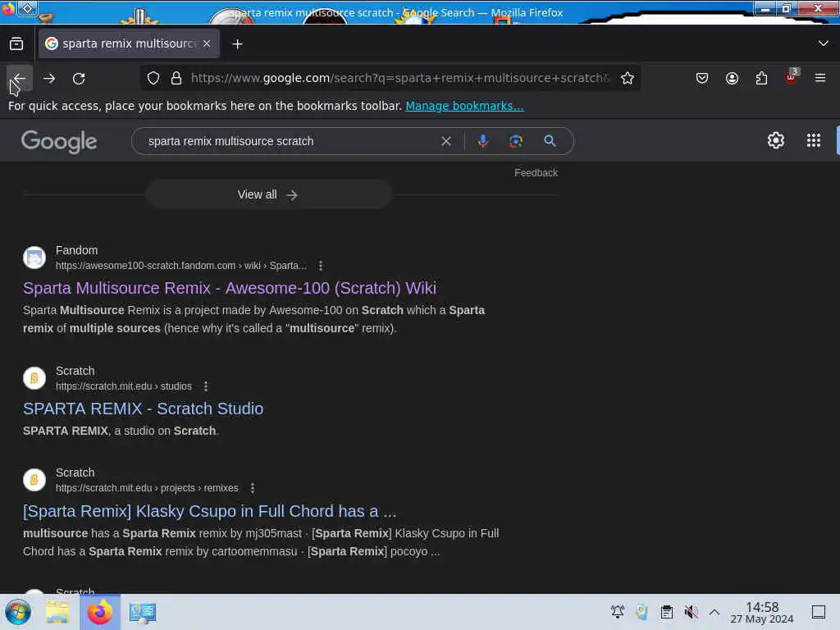Screen dimensions: 840x630
Task: Open the Sparta Multisource Remix Awesome-100 Wiki result
Action: click(x=230, y=288)
